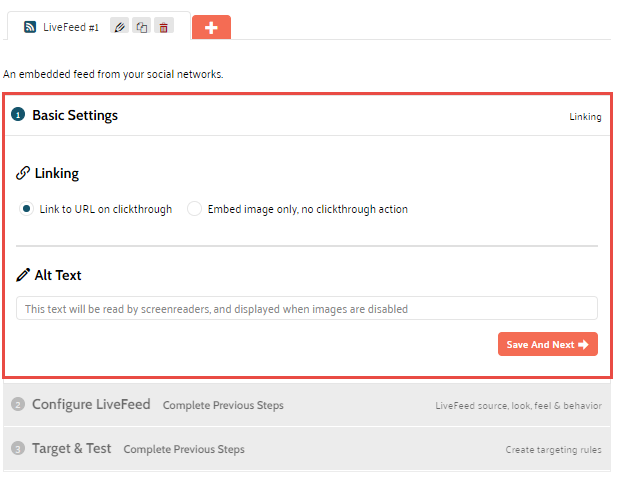
Task: Click the Create targeting rules text
Action: pos(554,450)
